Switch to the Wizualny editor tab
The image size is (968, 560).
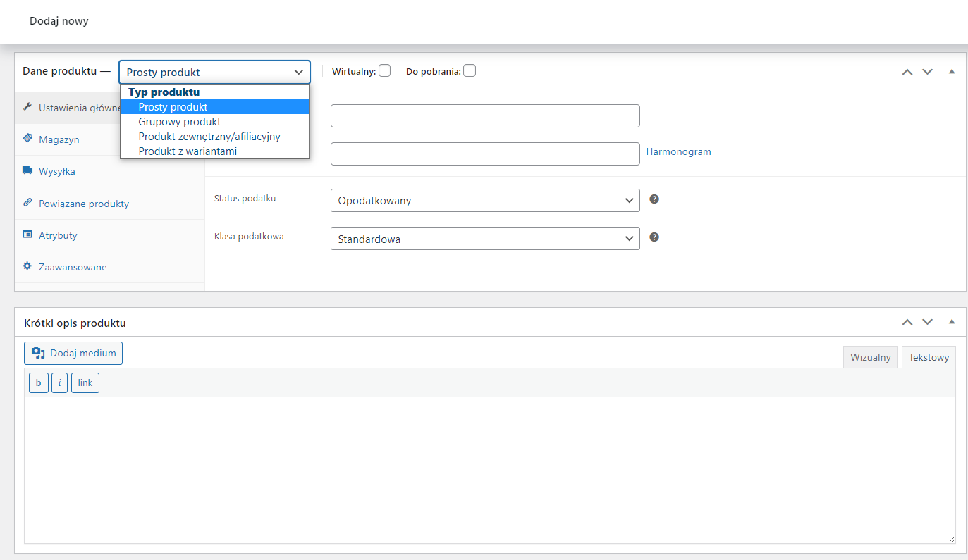[870, 357]
